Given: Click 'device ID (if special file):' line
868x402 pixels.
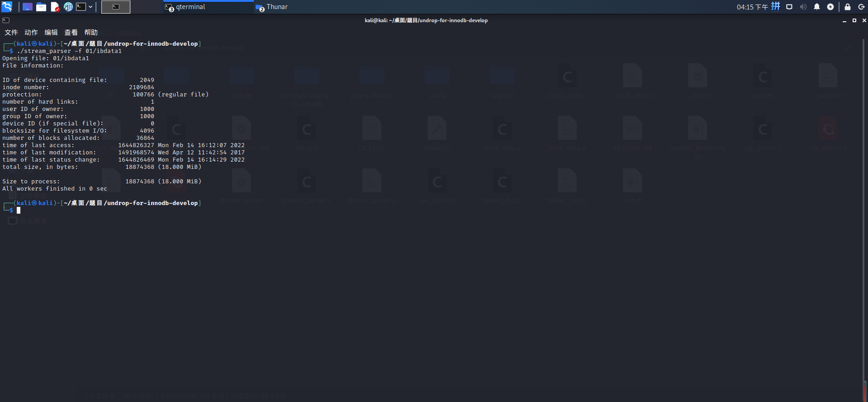Looking at the screenshot, I should 78,124.
